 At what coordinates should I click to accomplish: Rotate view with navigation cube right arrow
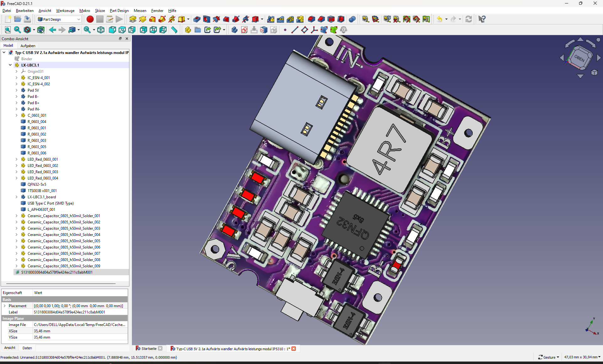coord(599,58)
